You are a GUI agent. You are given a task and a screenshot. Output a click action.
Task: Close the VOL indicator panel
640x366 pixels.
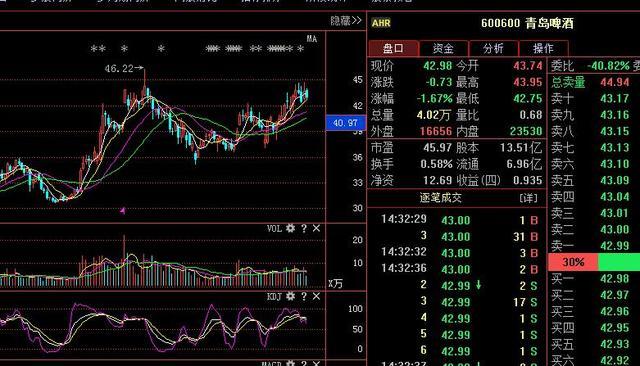pyautogui.click(x=316, y=228)
